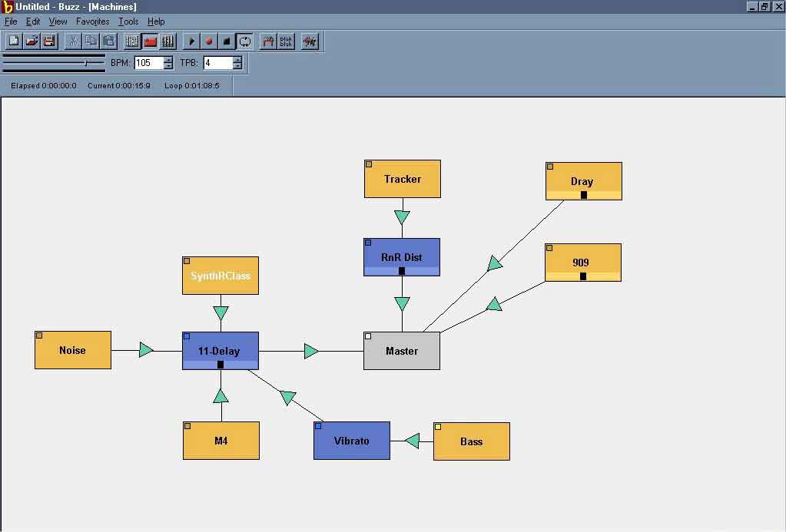Open the Sequence editor grid icon

click(167, 41)
